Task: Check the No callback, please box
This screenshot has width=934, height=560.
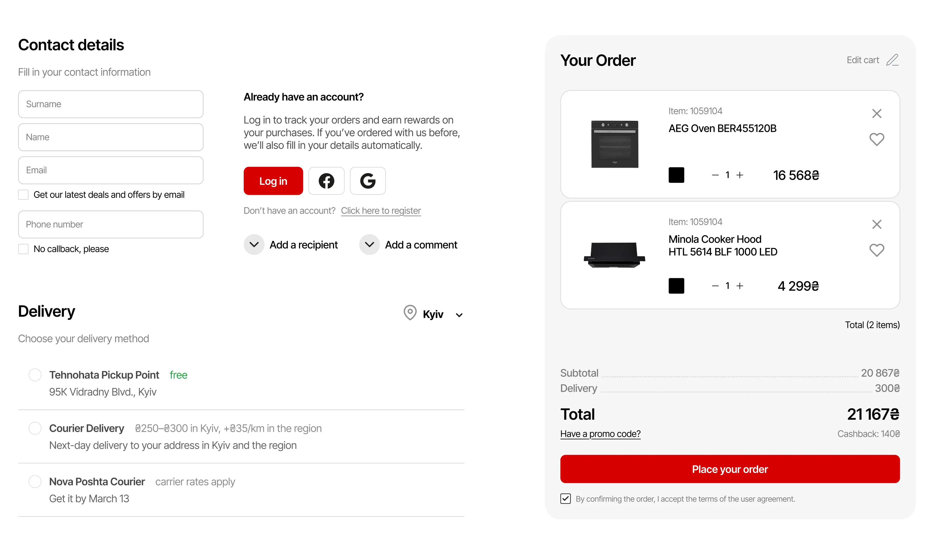Action: [24, 249]
